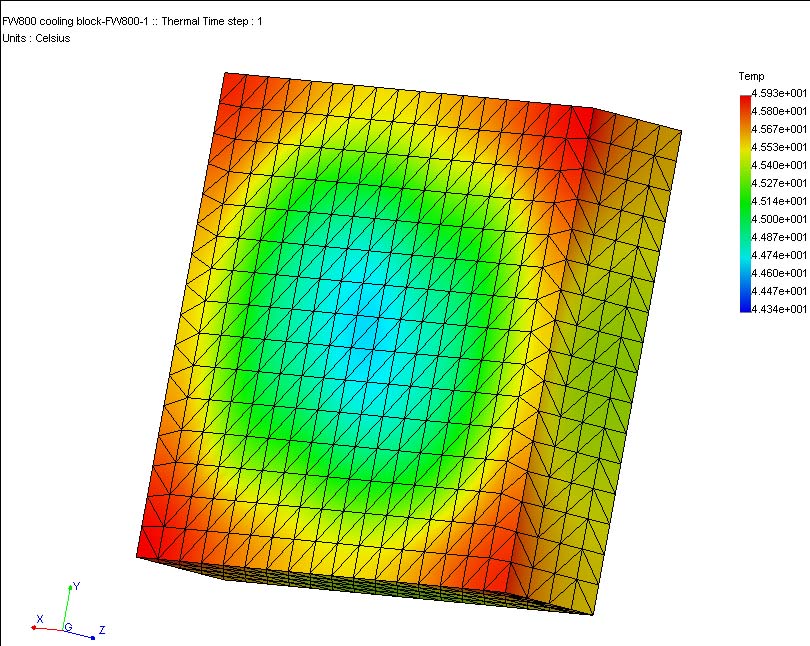The height and width of the screenshot is (646, 810).
Task: Click the blue Z axis endpoint
Action: point(92,637)
